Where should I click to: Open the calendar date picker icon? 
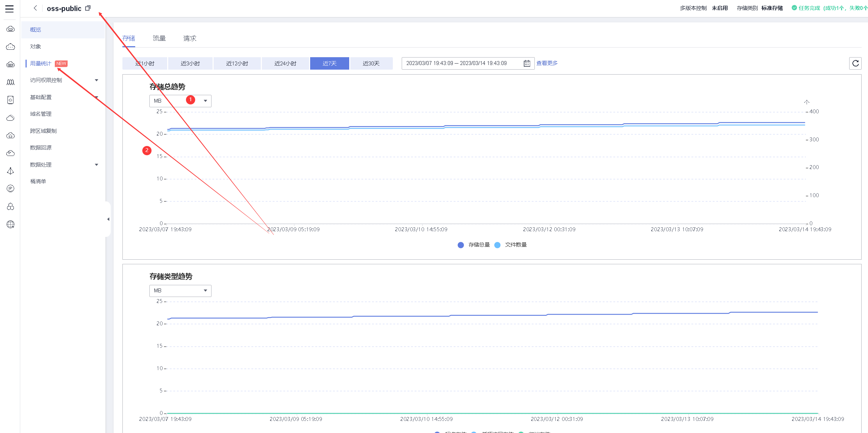(527, 64)
